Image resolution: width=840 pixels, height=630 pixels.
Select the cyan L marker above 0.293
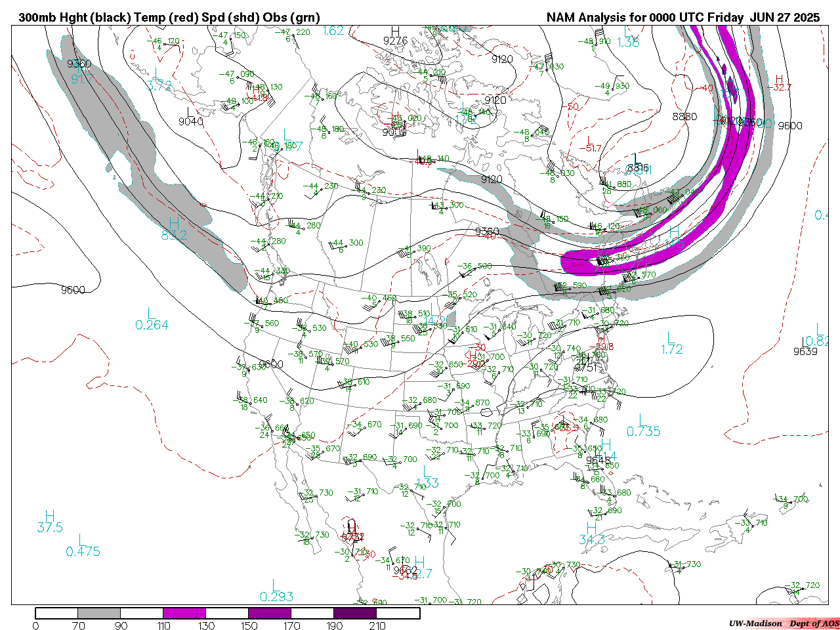click(276, 585)
